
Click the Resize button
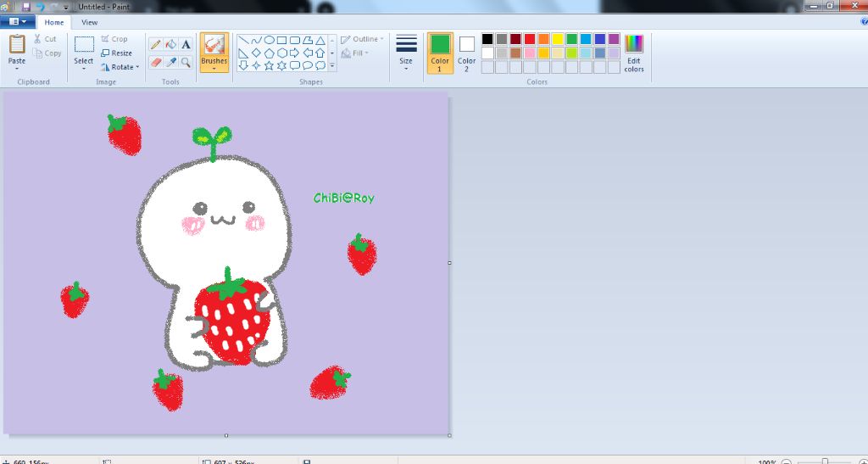pos(117,53)
